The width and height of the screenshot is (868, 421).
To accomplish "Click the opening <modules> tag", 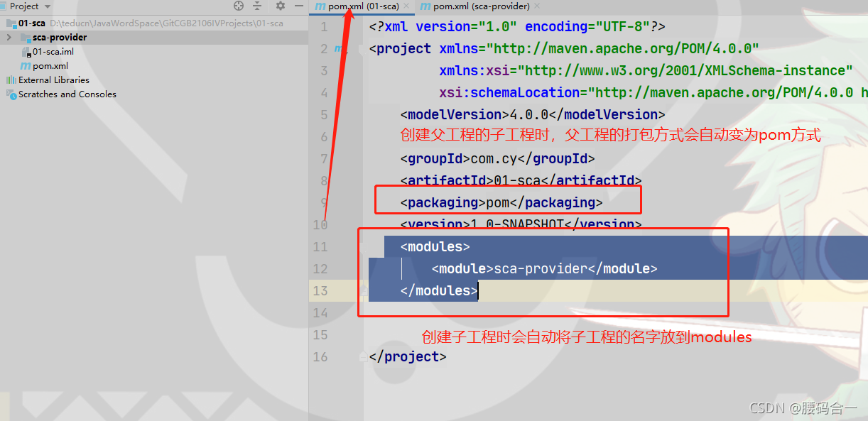I will pos(435,246).
